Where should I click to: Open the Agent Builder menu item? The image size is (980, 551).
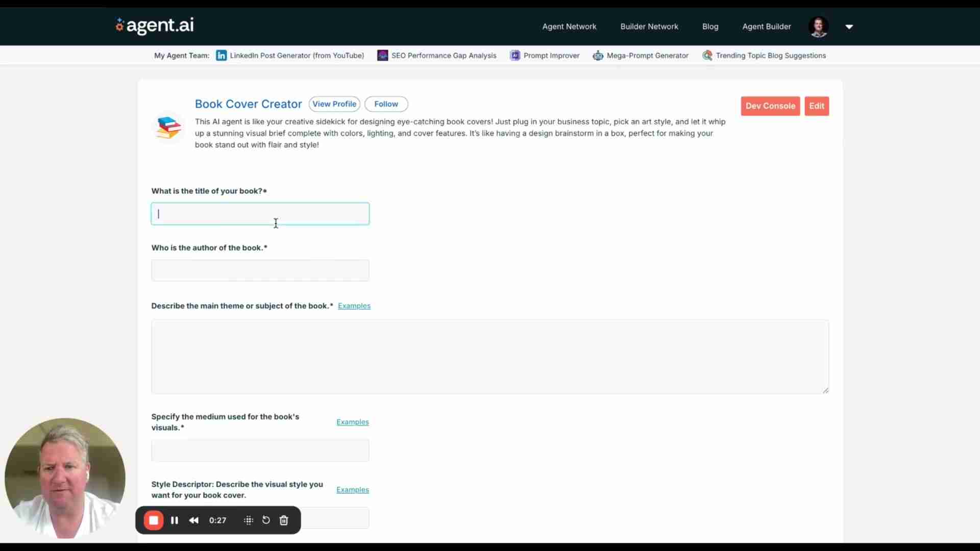766,27
